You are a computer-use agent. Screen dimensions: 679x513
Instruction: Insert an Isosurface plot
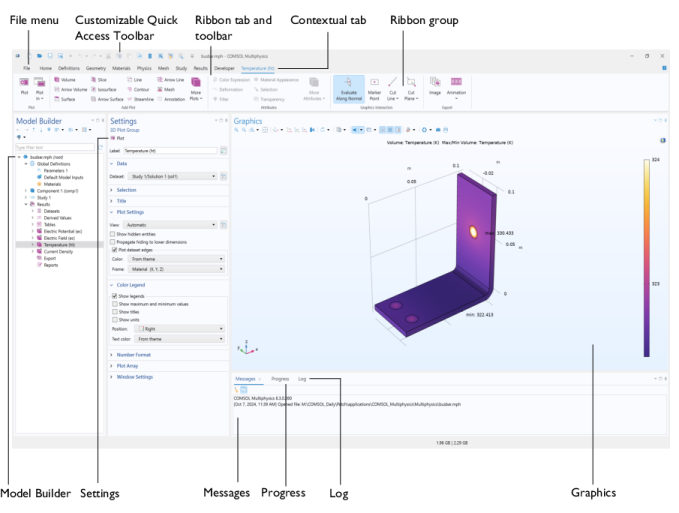coord(103,89)
